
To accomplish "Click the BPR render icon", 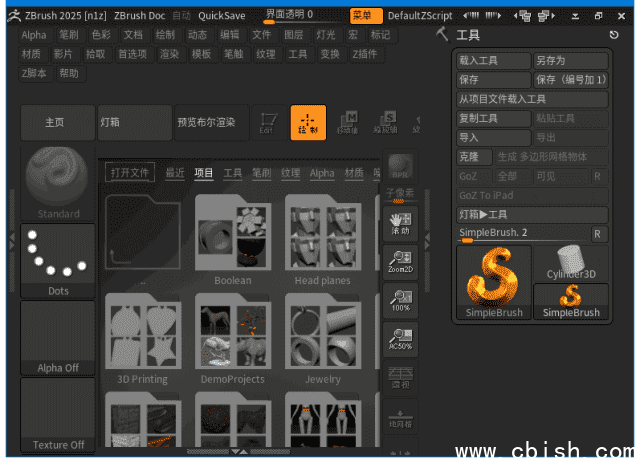I will 401,165.
